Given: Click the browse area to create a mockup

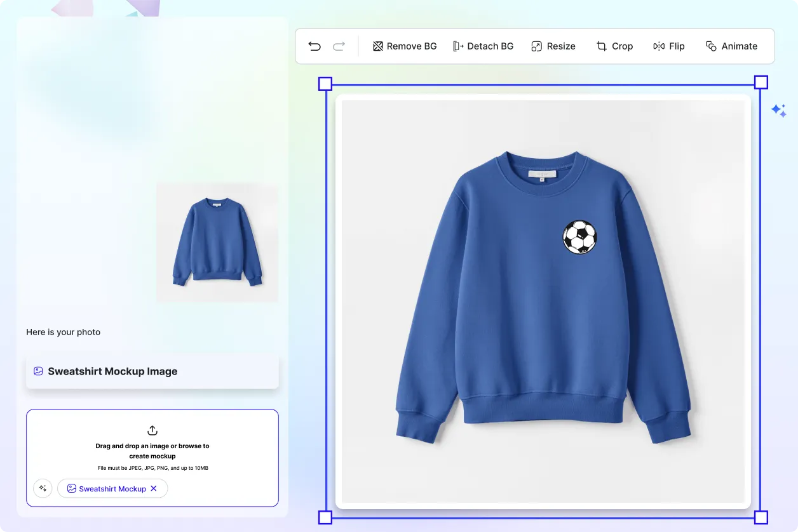Looking at the screenshot, I should click(152, 451).
